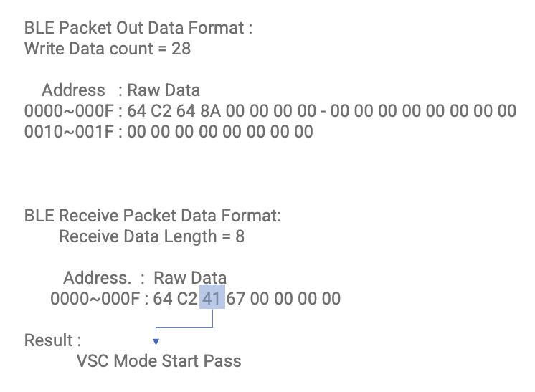Click the blue arrowhead pointing to result

point(156,342)
